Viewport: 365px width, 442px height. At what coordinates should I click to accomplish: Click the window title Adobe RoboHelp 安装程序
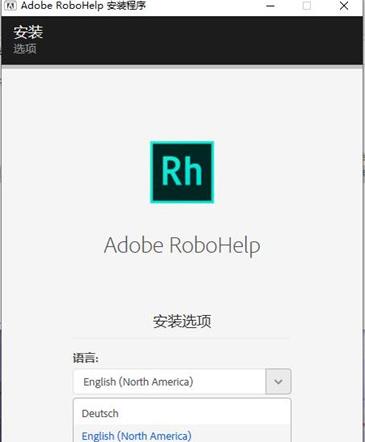click(x=83, y=6)
